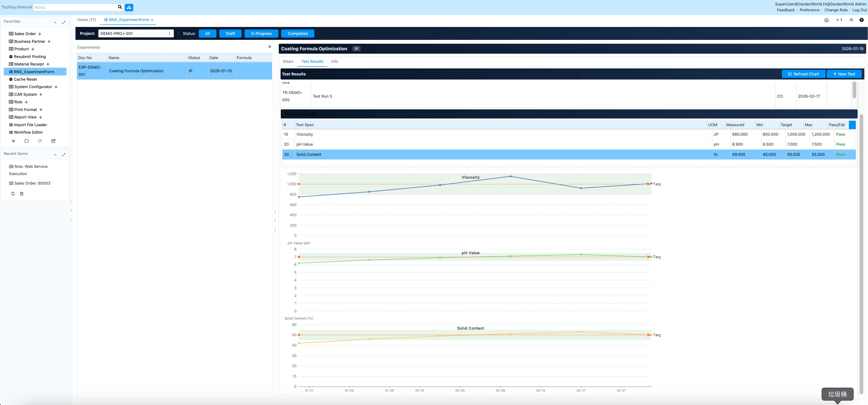Open the Project field options menu
Viewport: 868px width, 405px height.
coord(170,33)
